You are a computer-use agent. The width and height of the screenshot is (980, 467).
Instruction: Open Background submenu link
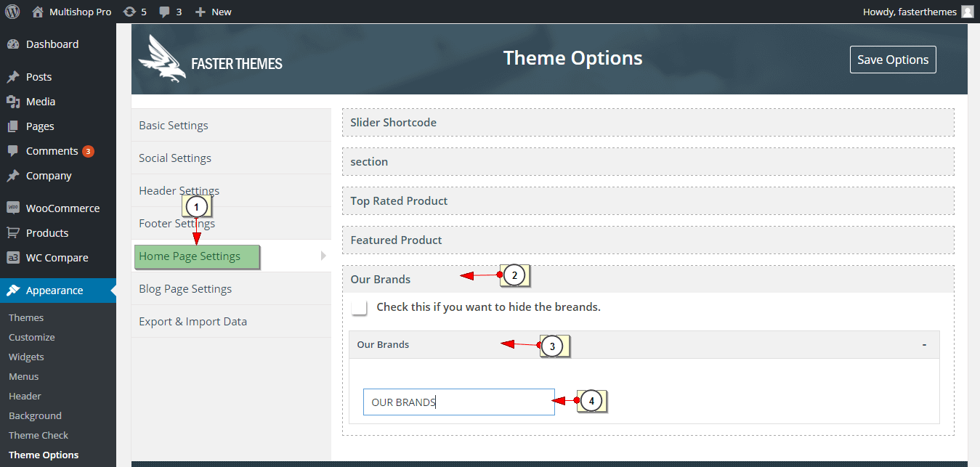[x=35, y=415]
